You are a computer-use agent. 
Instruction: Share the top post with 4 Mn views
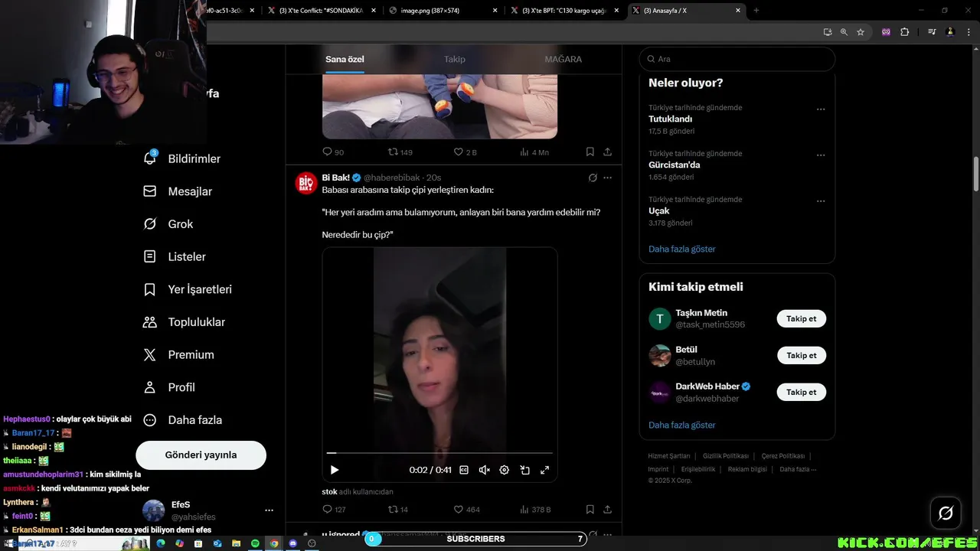click(x=607, y=152)
